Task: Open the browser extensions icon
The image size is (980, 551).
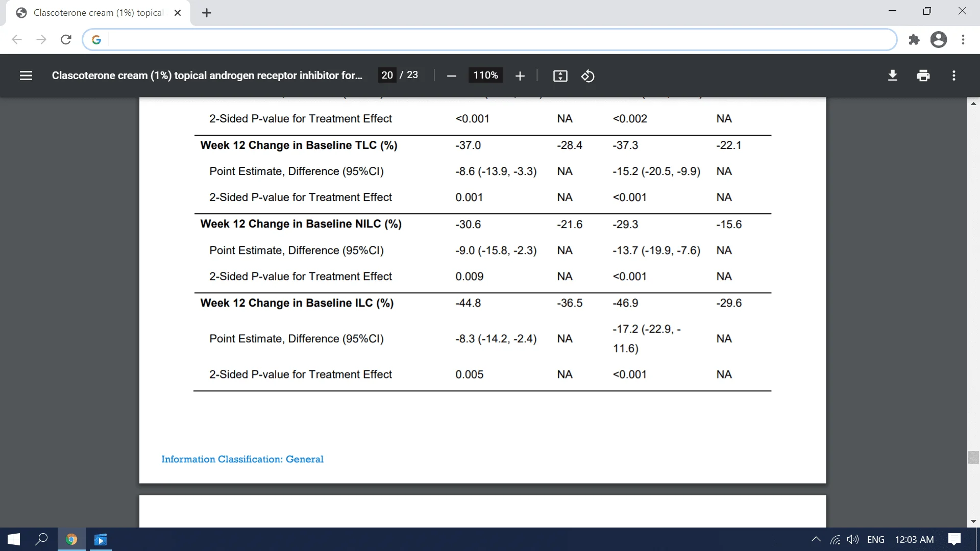Action: [914, 39]
